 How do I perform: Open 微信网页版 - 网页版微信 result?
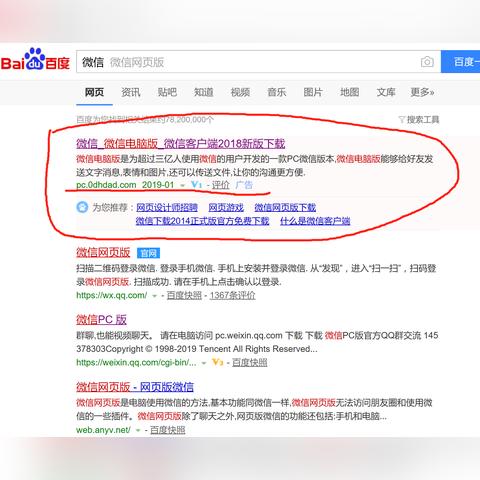pyautogui.click(x=135, y=387)
